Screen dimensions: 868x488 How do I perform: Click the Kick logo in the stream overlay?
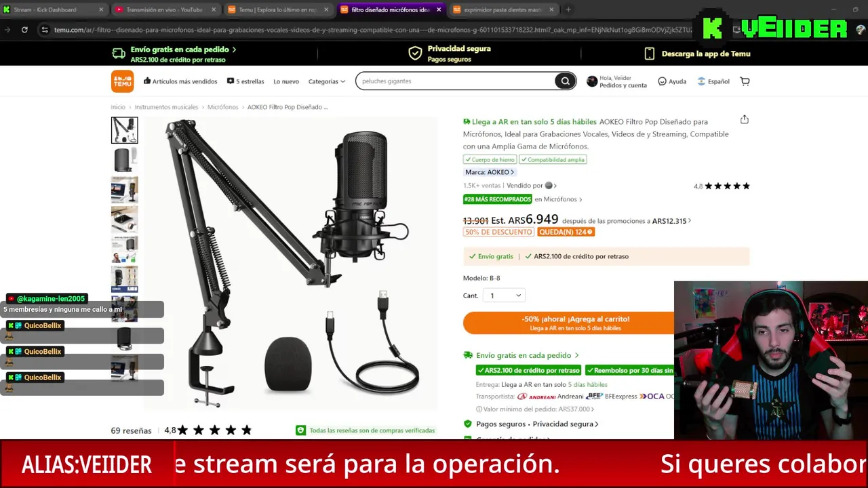pyautogui.click(x=712, y=28)
